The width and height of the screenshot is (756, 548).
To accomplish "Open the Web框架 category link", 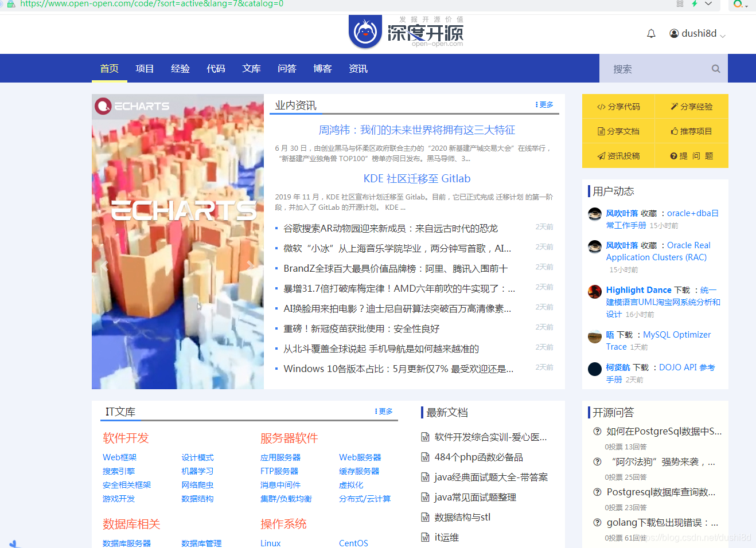I will click(119, 457).
